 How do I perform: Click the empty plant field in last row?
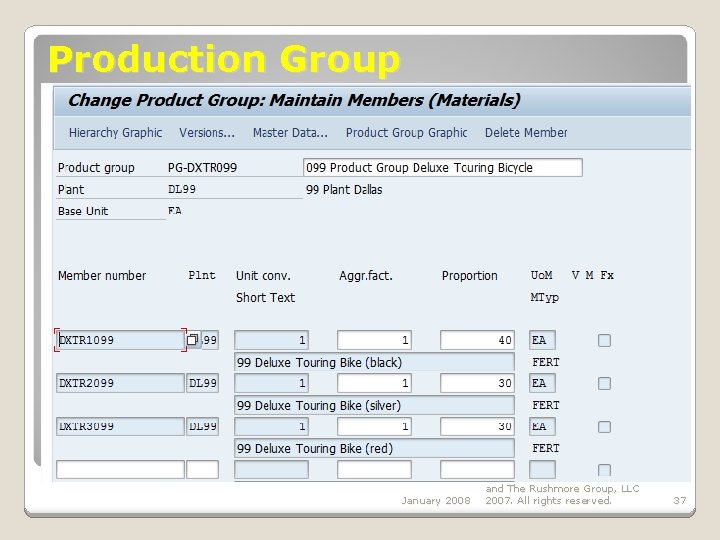click(202, 469)
